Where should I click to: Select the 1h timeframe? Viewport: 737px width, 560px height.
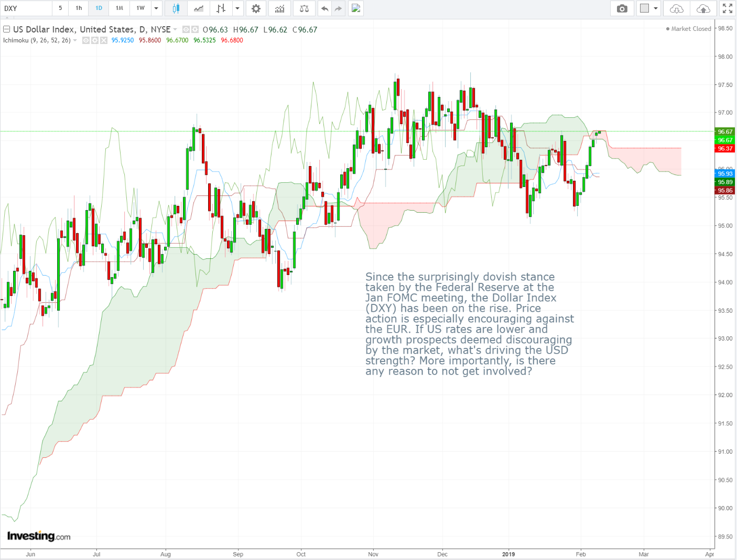[x=79, y=8]
